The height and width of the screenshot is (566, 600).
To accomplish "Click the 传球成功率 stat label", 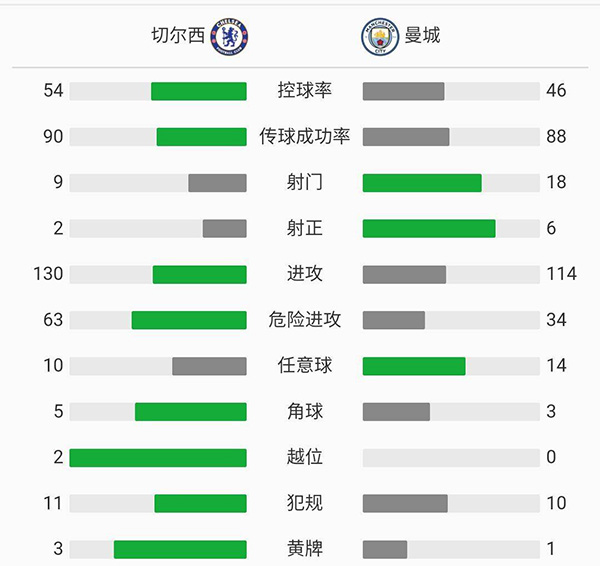I will point(305,137).
